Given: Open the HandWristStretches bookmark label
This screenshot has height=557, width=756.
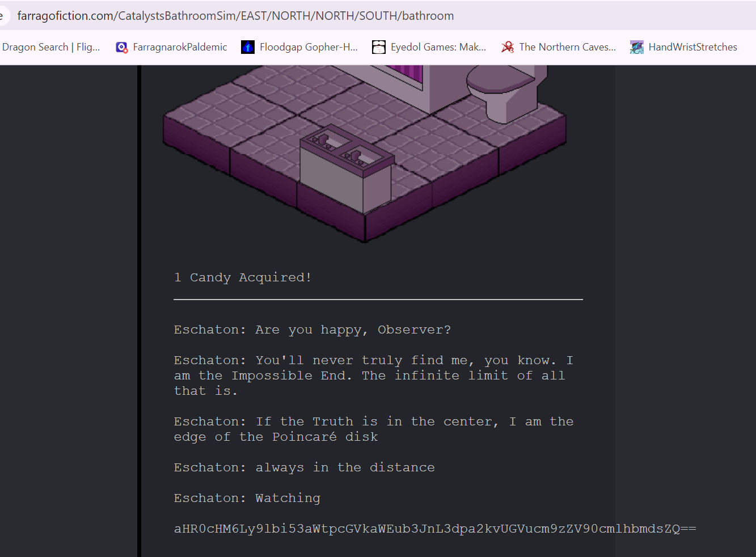Looking at the screenshot, I should coord(692,48).
